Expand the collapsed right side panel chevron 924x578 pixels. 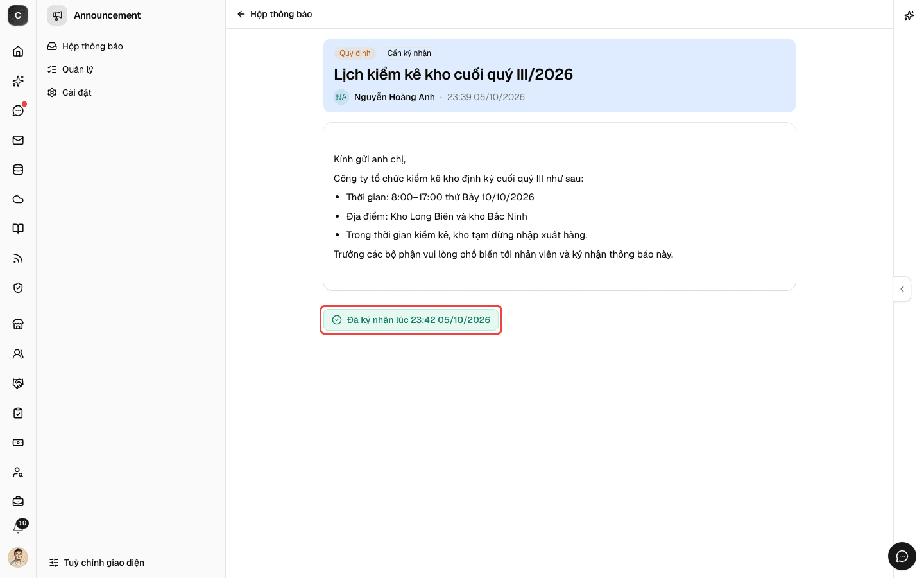pyautogui.click(x=902, y=289)
